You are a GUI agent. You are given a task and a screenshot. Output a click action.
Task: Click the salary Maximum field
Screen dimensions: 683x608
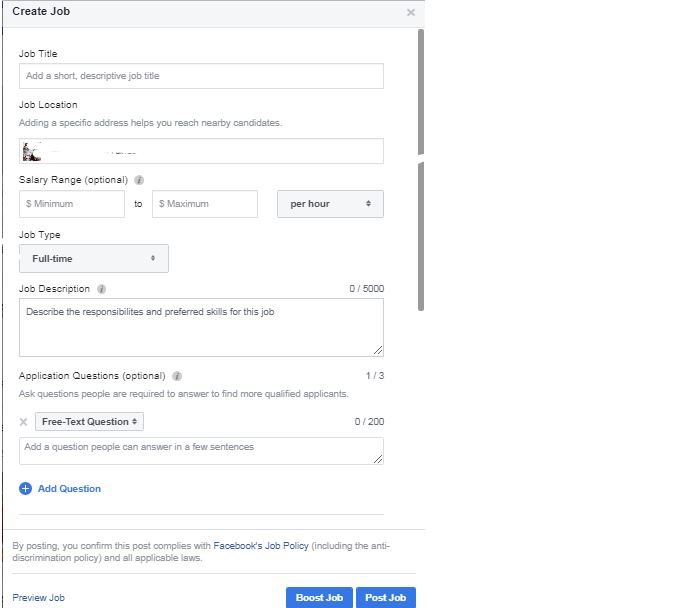coord(205,204)
